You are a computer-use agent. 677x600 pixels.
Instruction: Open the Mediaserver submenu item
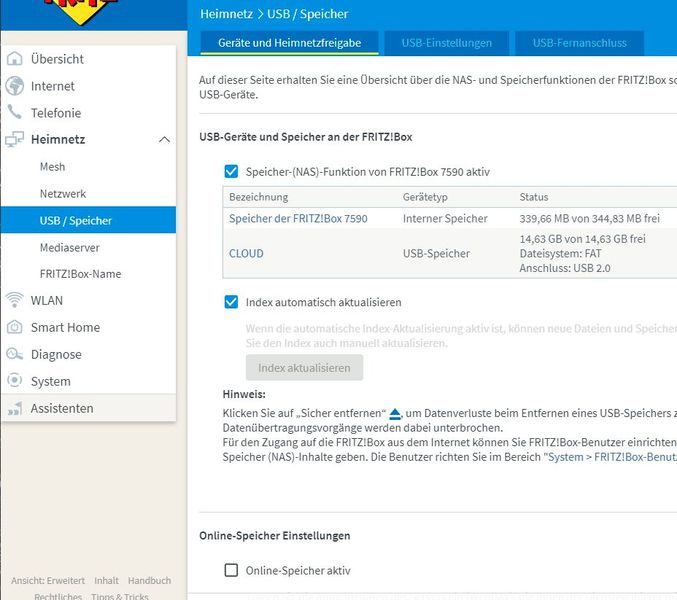coord(70,247)
